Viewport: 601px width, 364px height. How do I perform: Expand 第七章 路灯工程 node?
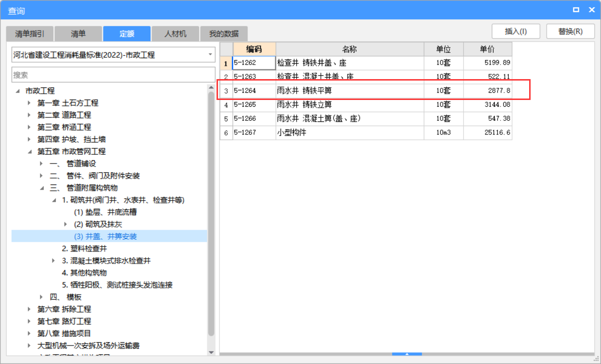pyautogui.click(x=29, y=321)
